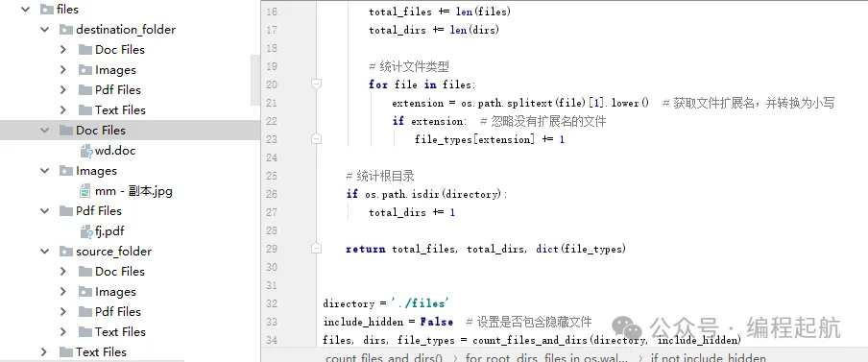Image resolution: width=868 pixels, height=362 pixels.
Task: Click line number 32 in the gutter
Action: (x=271, y=303)
